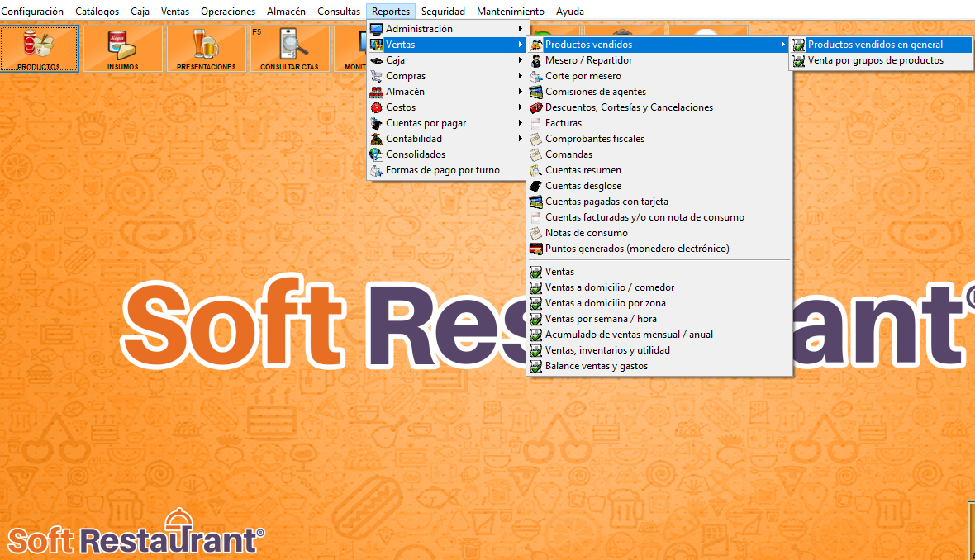Click the Almacén warehouse icon
This screenshot has width=975, height=560.
pyautogui.click(x=376, y=92)
